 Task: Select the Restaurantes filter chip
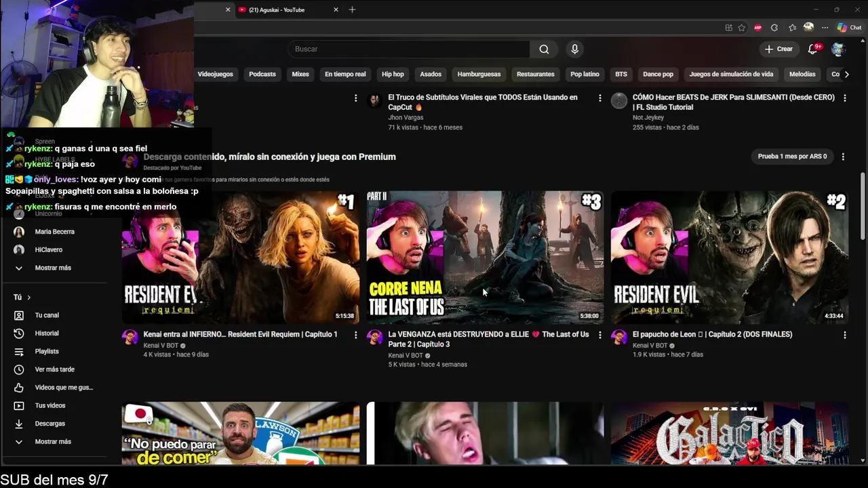tap(536, 75)
